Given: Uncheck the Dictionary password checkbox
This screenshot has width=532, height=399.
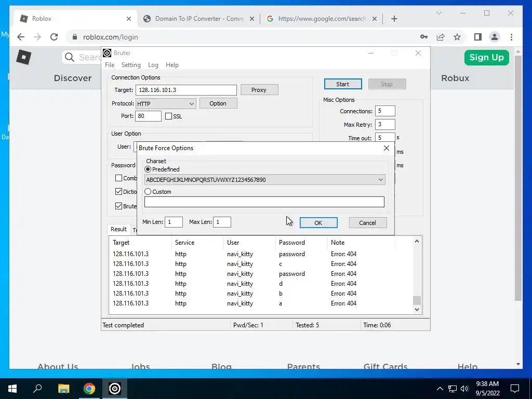Looking at the screenshot, I should click(x=119, y=191).
